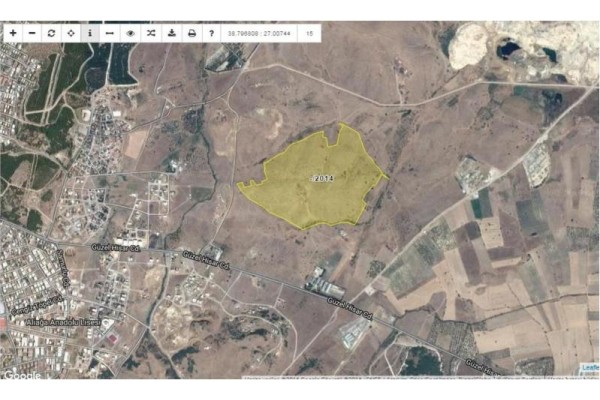The image size is (600, 400).
Task: Zoom in with the plus button
Action: tap(13, 33)
